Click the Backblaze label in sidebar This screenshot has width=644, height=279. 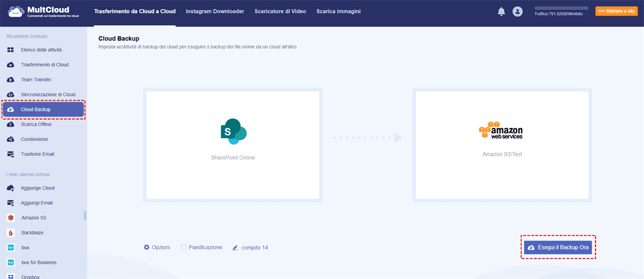tap(33, 233)
